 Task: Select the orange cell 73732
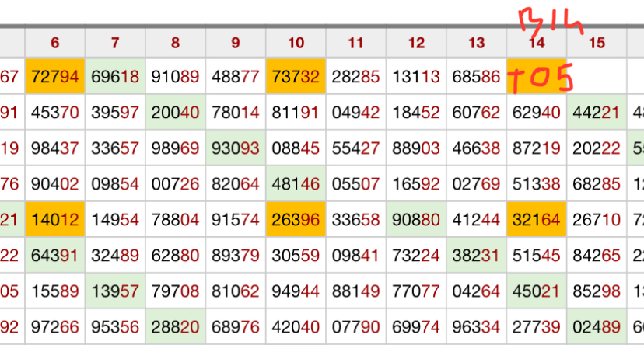296,77
